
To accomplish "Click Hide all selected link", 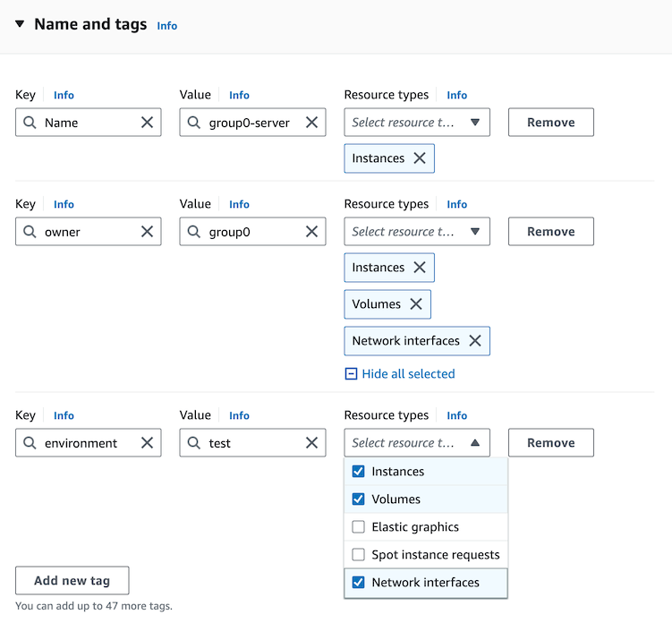I will pos(407,374).
